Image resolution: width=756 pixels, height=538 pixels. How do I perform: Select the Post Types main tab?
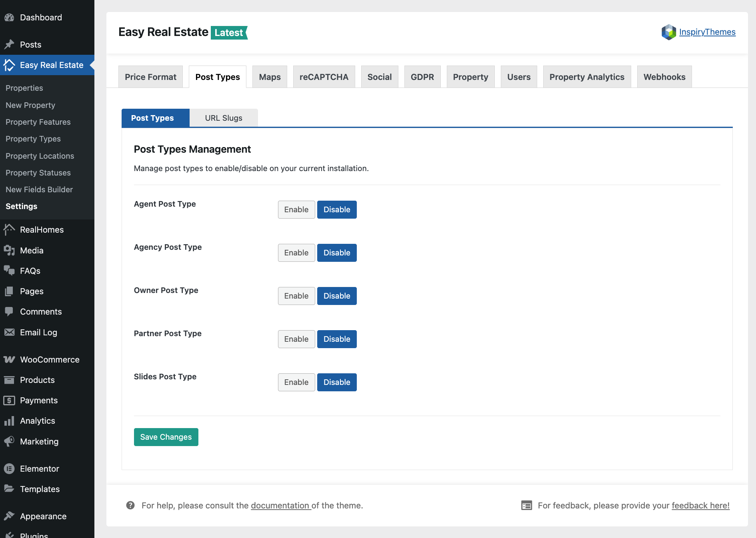point(218,77)
